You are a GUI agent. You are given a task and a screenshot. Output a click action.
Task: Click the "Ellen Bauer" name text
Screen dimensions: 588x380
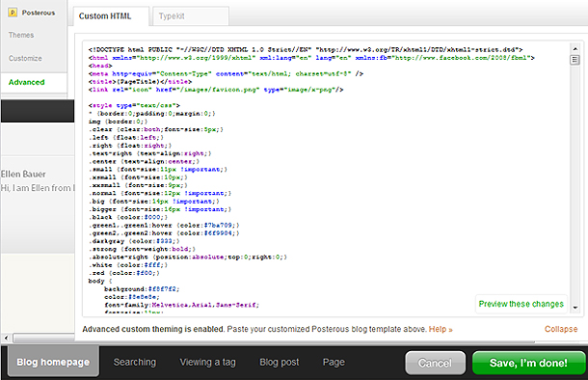pos(23,174)
